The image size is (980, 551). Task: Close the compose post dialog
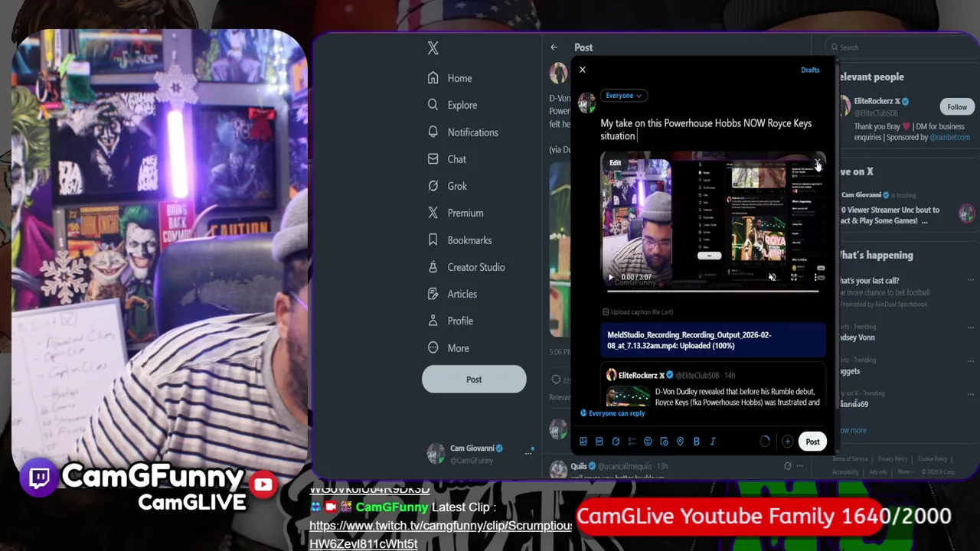coord(582,70)
